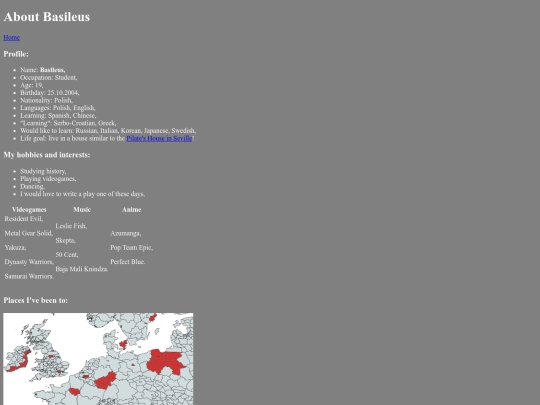
Task: Click the Perfect Blue cell
Action: click(x=128, y=262)
